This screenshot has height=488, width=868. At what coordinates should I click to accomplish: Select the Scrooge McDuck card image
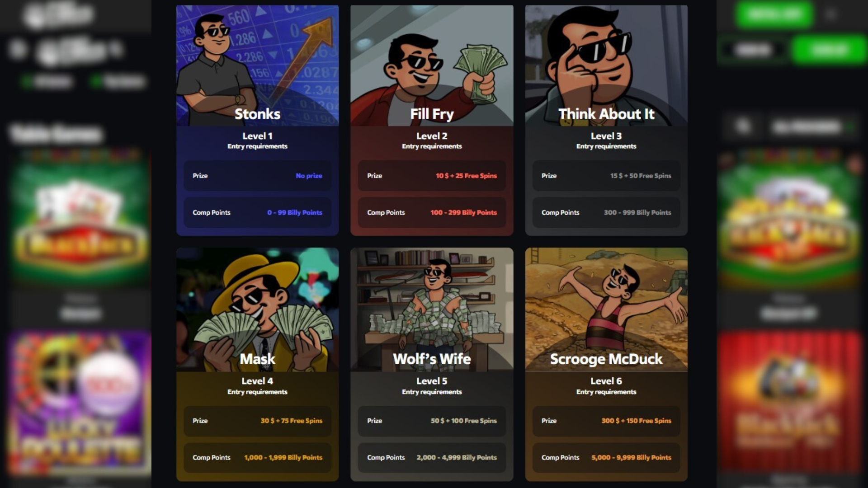[606, 310]
